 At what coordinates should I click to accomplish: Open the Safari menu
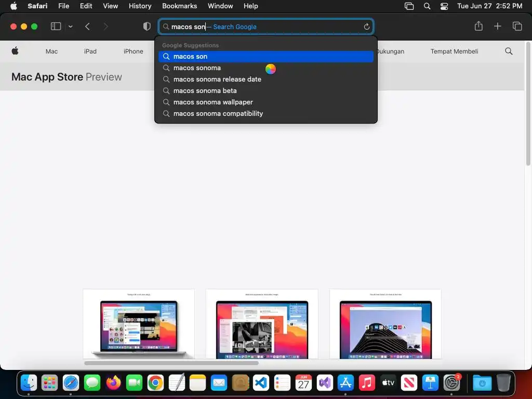(37, 6)
